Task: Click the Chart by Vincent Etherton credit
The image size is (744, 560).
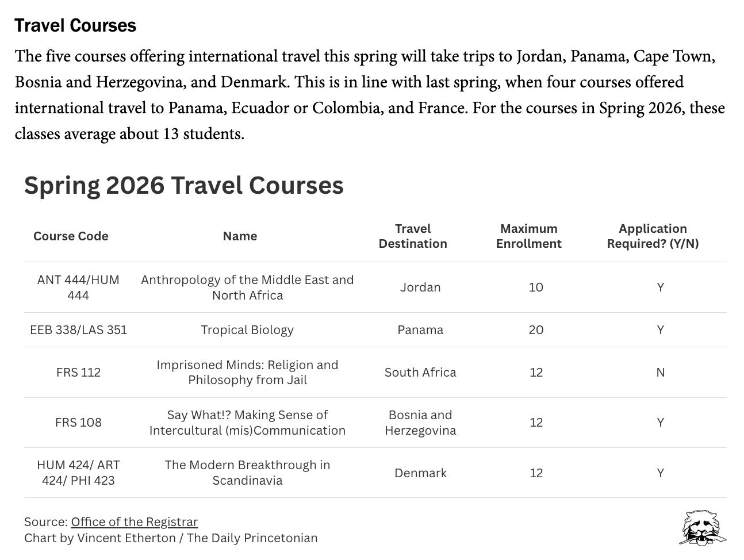Action: (171, 538)
